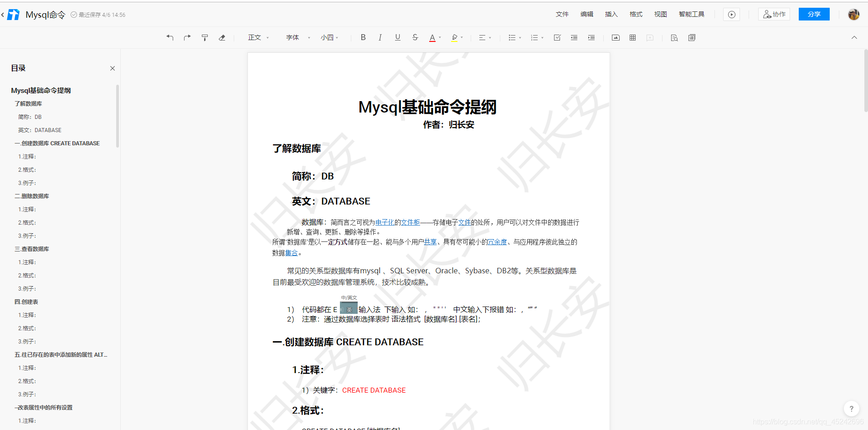Viewport: 868px width, 430px height.
Task: Open the 字体 font dropdown
Action: click(x=298, y=38)
